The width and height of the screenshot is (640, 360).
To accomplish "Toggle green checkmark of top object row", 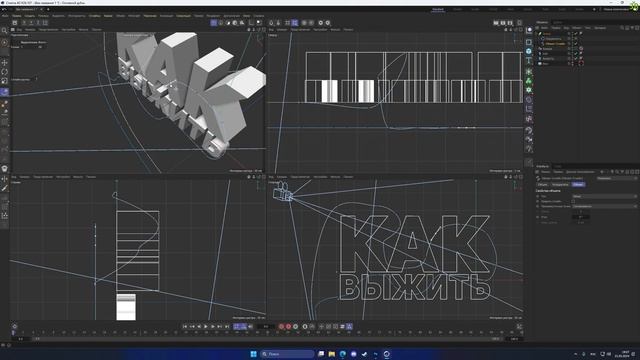I will 576,33.
